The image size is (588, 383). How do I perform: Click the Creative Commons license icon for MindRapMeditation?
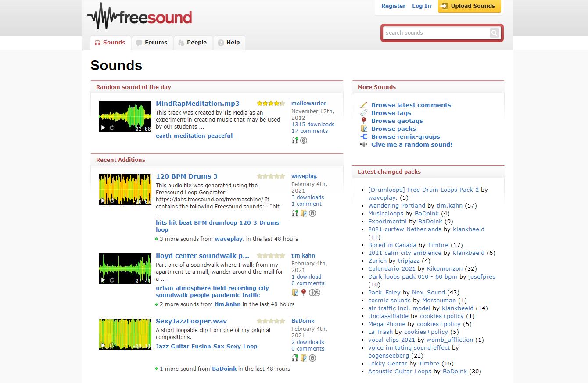pyautogui.click(x=304, y=140)
